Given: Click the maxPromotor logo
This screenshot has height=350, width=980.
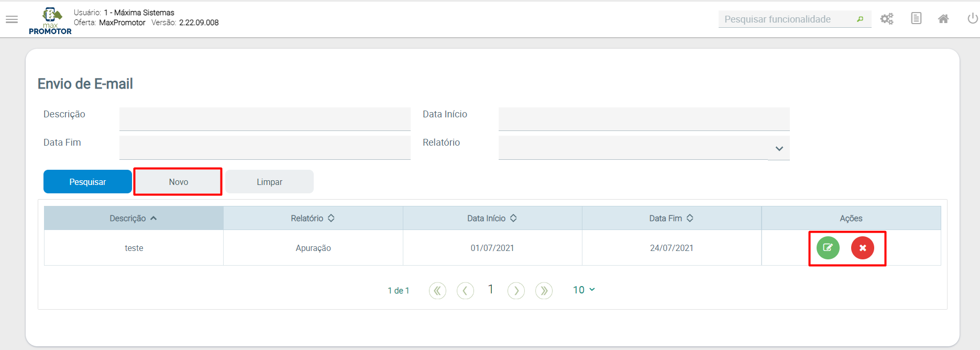Looking at the screenshot, I should (x=50, y=21).
